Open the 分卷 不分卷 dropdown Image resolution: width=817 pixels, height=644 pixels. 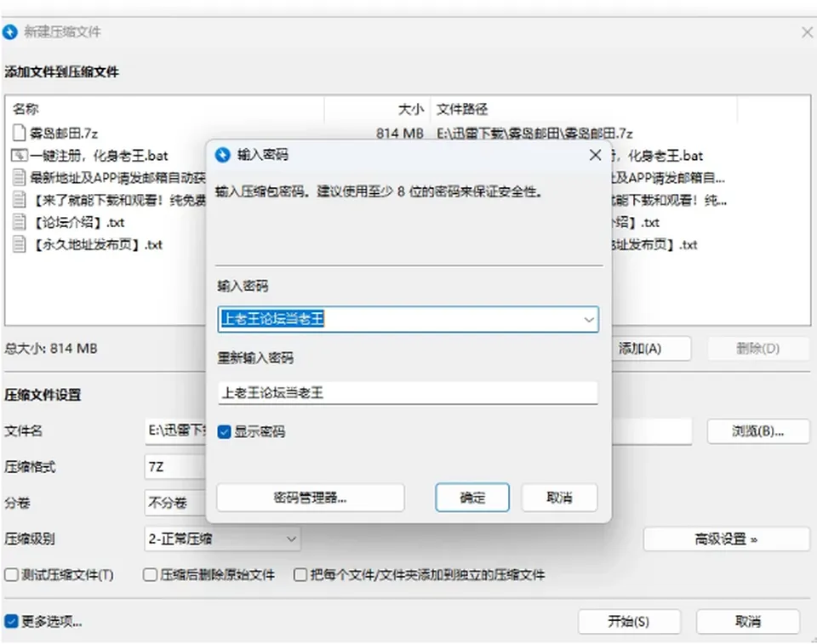click(x=175, y=503)
